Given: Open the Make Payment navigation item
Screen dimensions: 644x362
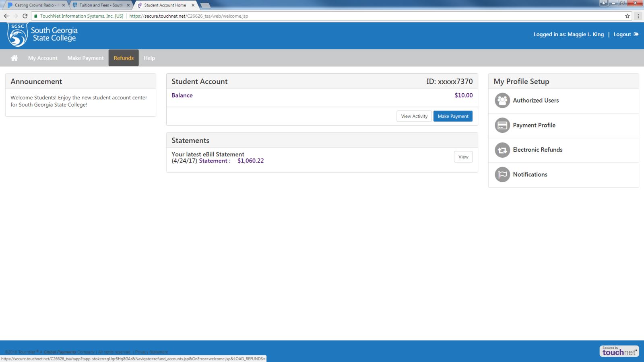Looking at the screenshot, I should (x=85, y=58).
